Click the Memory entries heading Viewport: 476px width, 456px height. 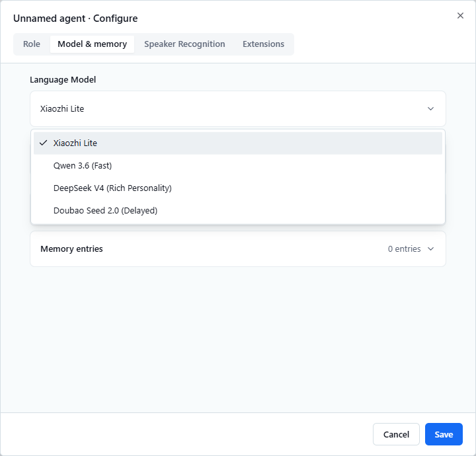(x=71, y=248)
